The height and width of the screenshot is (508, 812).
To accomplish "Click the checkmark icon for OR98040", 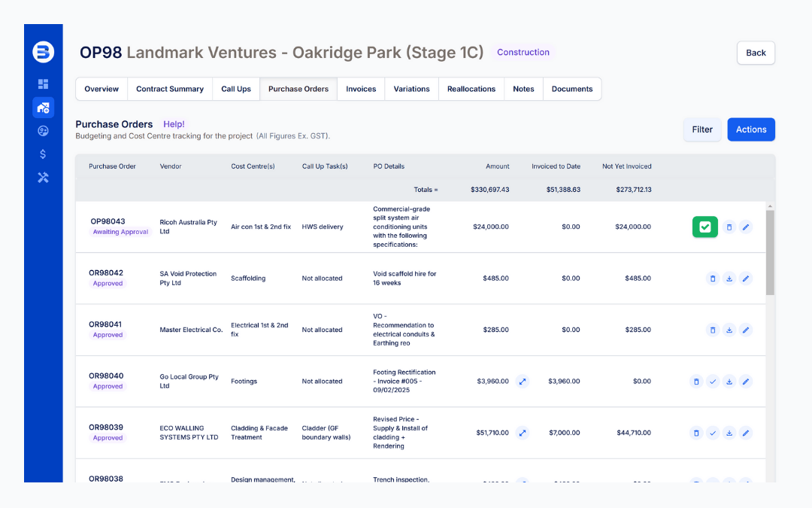I will click(713, 382).
